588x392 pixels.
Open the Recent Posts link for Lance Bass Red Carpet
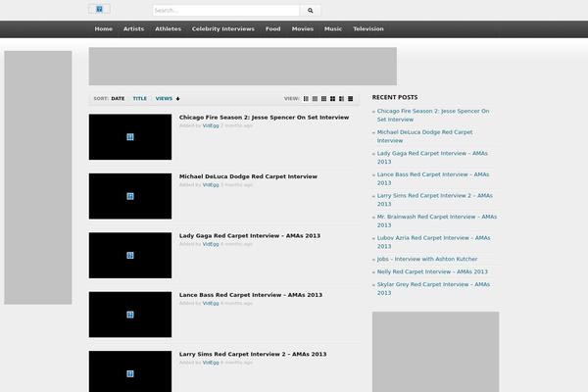click(x=433, y=178)
